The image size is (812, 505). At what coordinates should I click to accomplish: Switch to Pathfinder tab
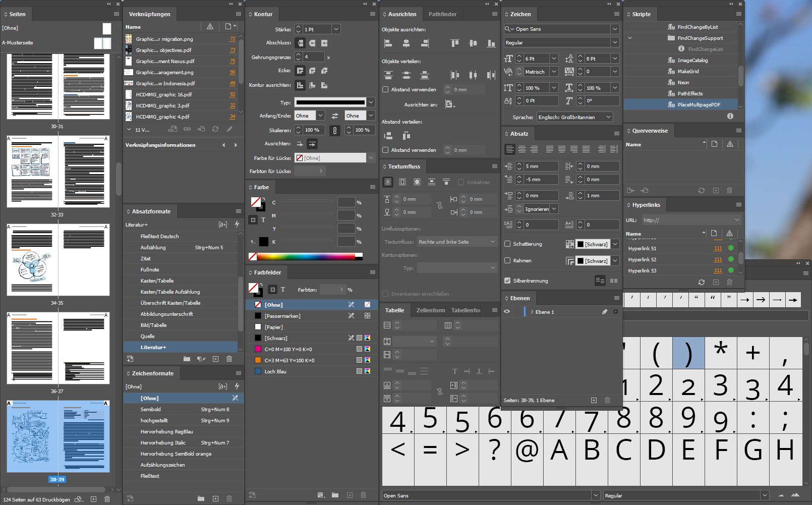(x=442, y=14)
